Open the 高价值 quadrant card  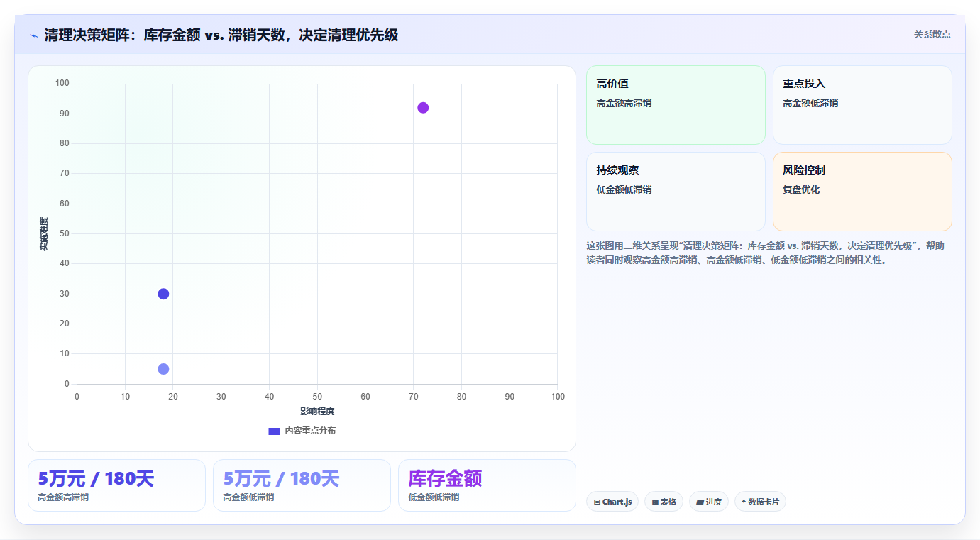[x=676, y=105]
